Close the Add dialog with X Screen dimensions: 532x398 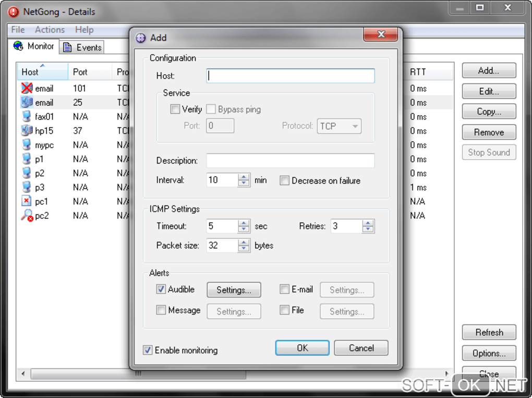coord(380,34)
